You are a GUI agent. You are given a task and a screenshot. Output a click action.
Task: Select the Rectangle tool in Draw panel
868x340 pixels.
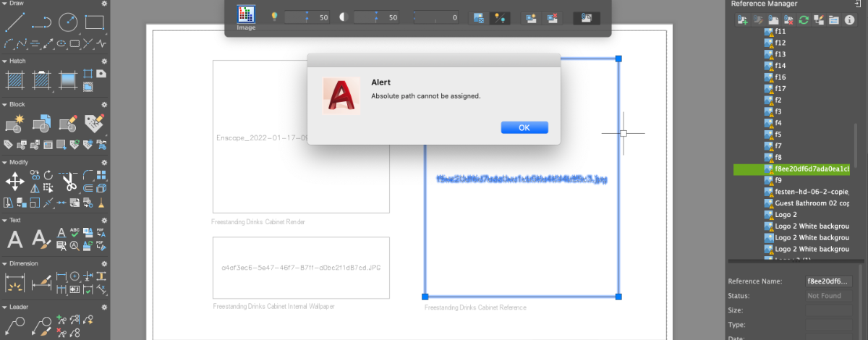[x=95, y=22]
